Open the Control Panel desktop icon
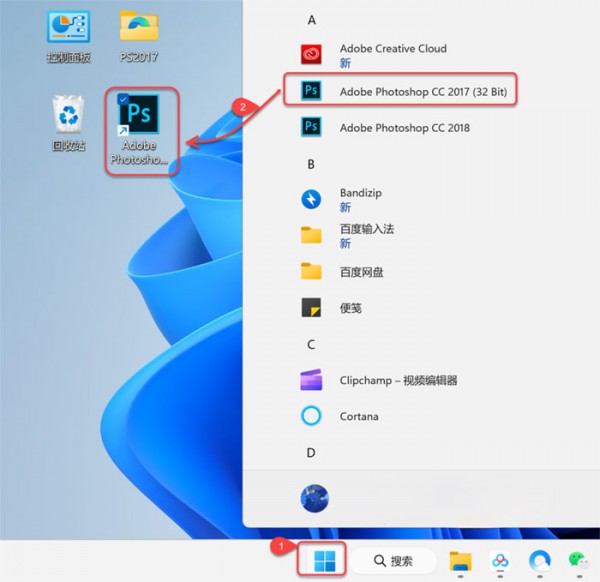The image size is (600, 582). pos(68,37)
